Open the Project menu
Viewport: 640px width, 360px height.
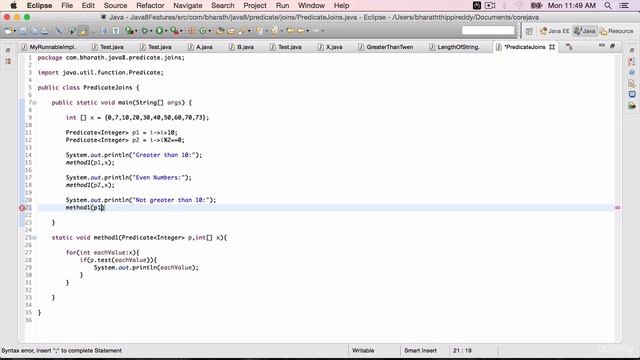[255, 5]
